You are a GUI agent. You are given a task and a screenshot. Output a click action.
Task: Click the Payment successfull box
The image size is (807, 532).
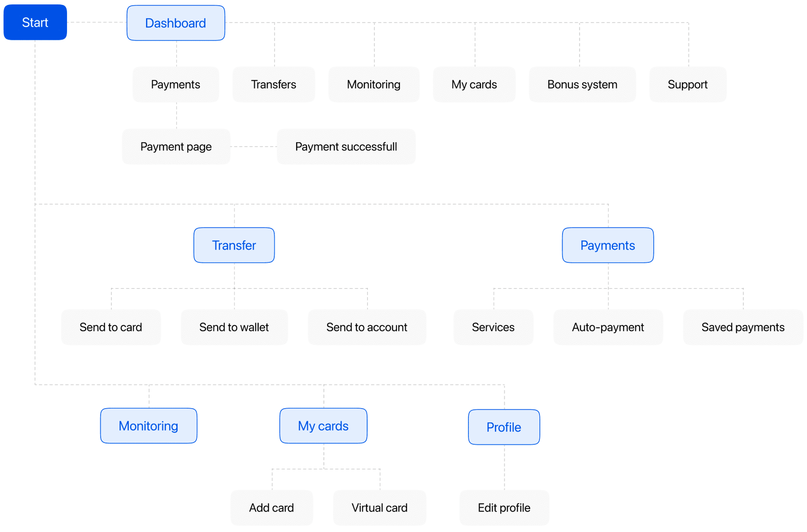pos(346,146)
